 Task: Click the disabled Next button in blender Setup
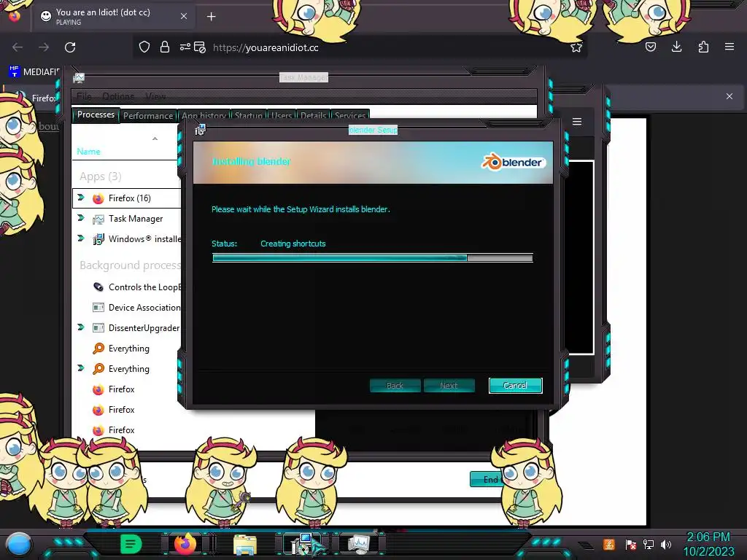pyautogui.click(x=449, y=385)
